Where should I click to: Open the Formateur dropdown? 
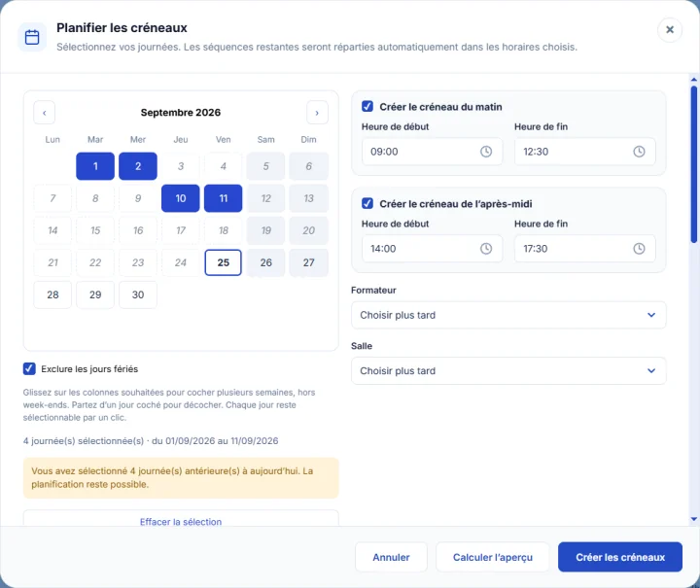pos(508,315)
